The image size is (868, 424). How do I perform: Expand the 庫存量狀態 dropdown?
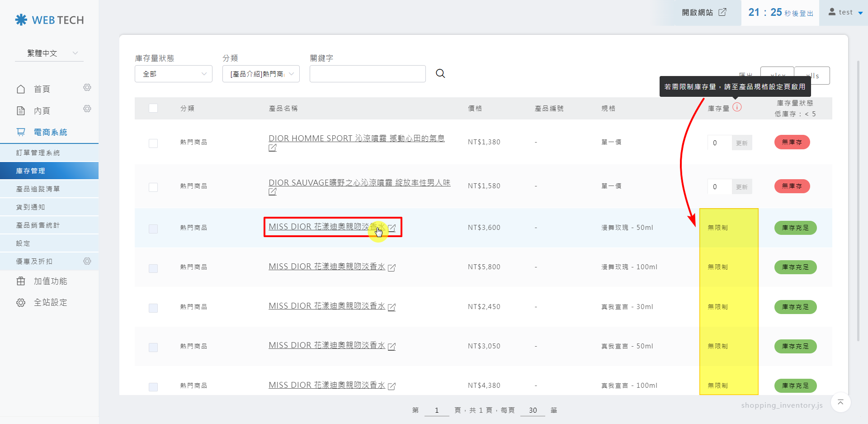point(174,74)
